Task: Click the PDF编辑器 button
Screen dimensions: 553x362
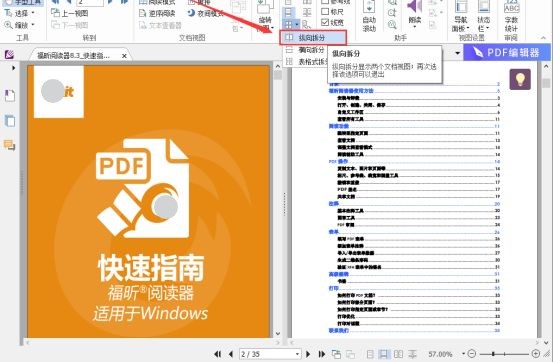Action: pos(507,53)
